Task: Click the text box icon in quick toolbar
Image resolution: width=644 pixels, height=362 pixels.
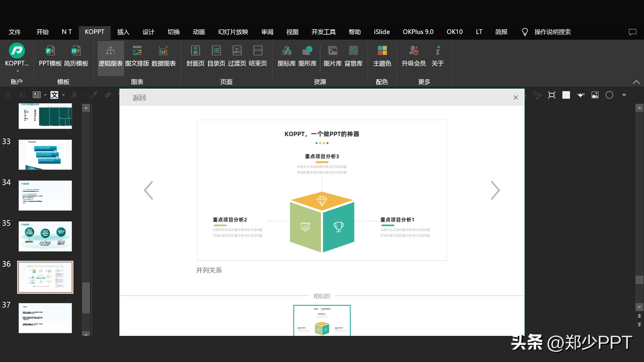Action: point(37,95)
